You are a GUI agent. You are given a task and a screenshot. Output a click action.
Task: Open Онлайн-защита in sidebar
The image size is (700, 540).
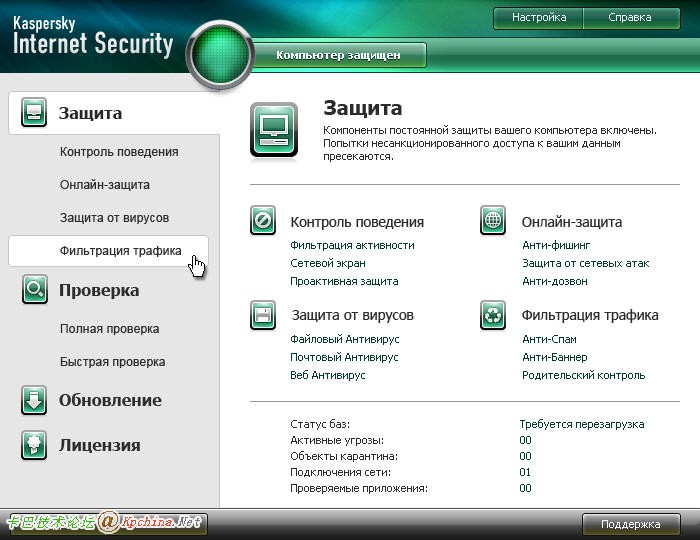(105, 185)
